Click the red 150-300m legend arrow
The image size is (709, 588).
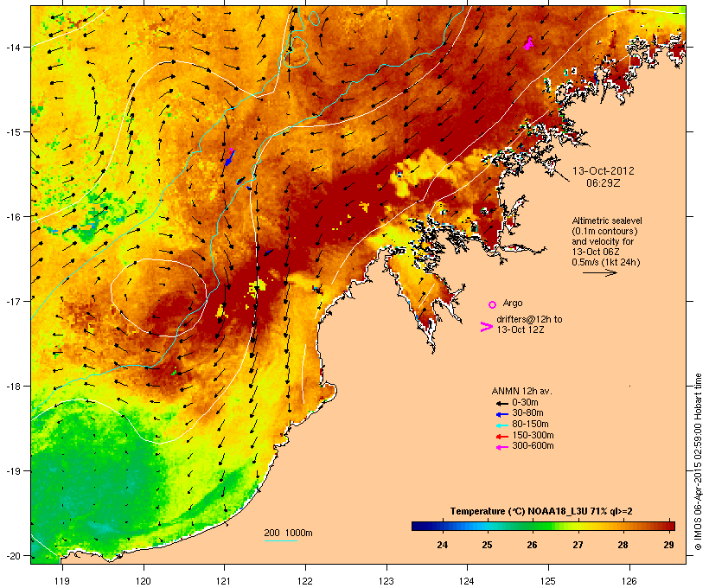pyautogui.click(x=502, y=437)
